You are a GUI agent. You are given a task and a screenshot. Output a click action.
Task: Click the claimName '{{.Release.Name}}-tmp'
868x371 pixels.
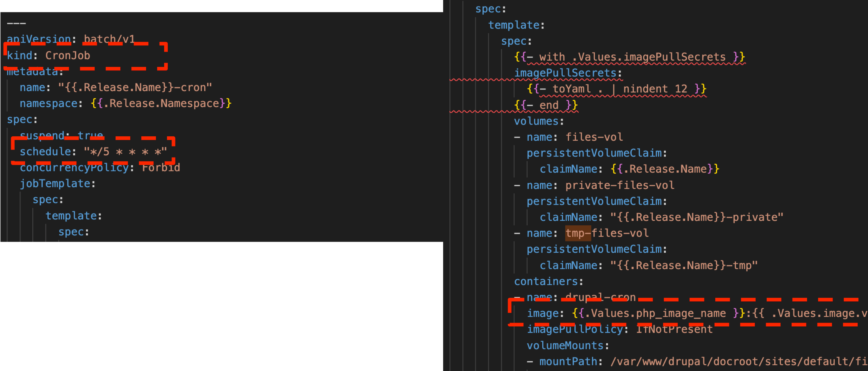click(684, 265)
